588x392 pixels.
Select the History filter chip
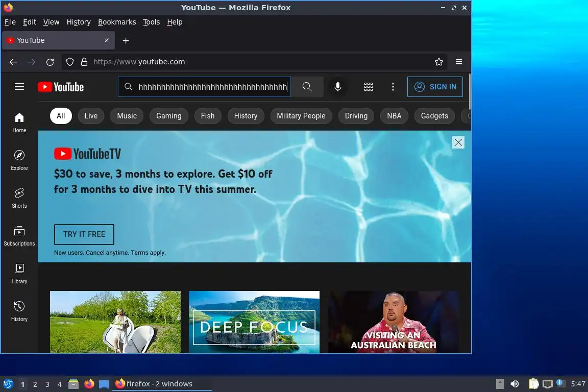pos(246,116)
